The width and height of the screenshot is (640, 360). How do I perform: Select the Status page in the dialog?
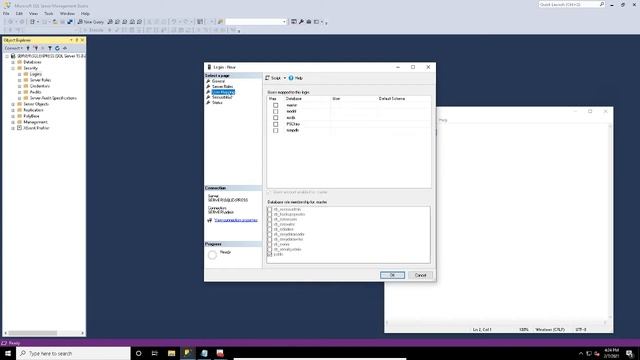(217, 102)
